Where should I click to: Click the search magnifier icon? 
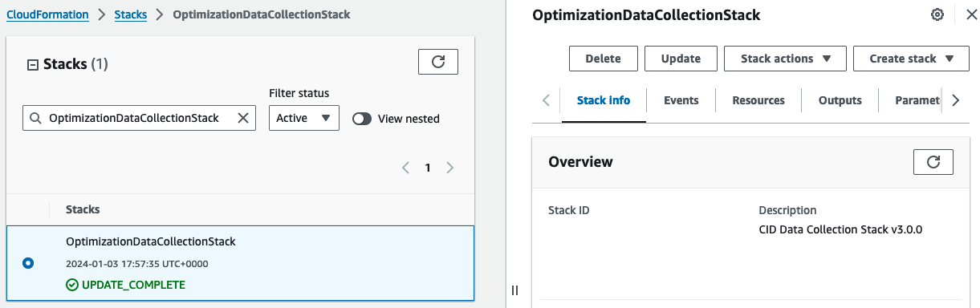tap(35, 118)
